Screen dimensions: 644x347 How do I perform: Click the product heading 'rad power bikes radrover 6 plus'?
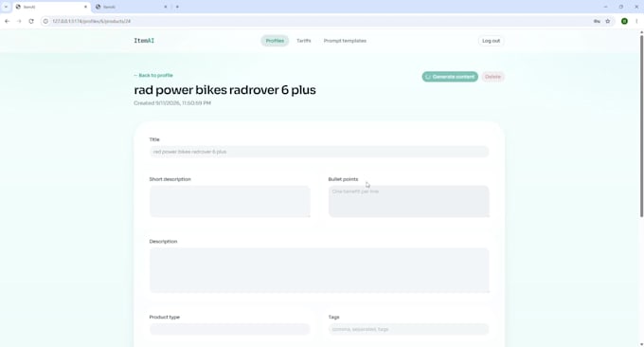click(x=224, y=90)
